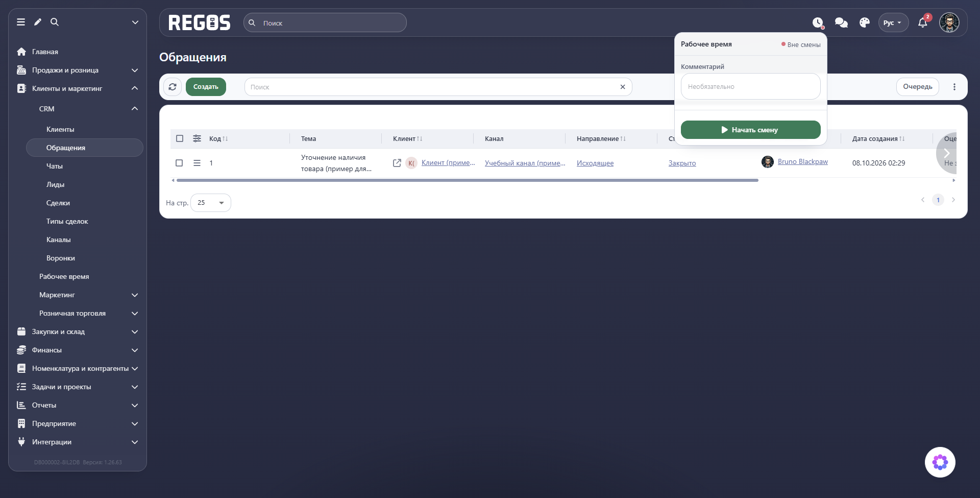980x498 pixels.
Task: Click the table column settings icon
Action: [x=197, y=138]
